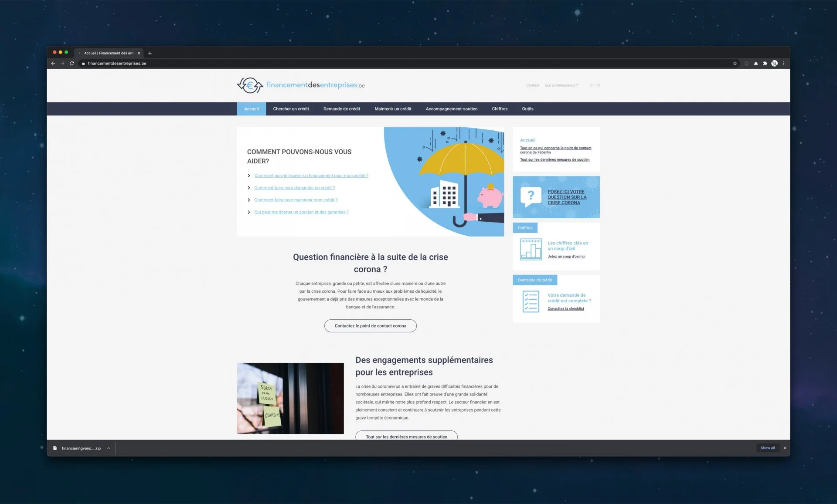Click Contactez le point de contact corona
The width and height of the screenshot is (837, 504).
pyautogui.click(x=371, y=326)
